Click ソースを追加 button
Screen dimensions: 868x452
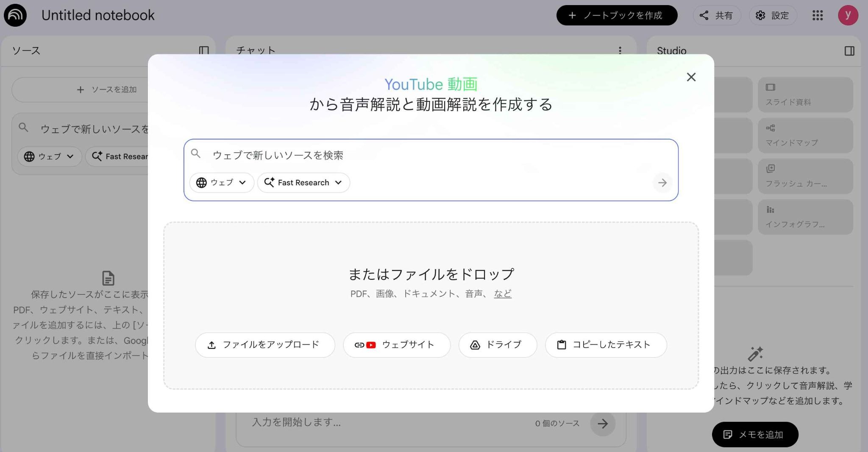pyautogui.click(x=81, y=89)
